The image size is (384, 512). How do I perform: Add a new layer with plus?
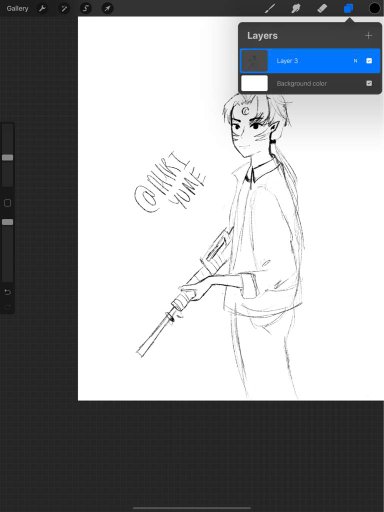pyautogui.click(x=368, y=36)
